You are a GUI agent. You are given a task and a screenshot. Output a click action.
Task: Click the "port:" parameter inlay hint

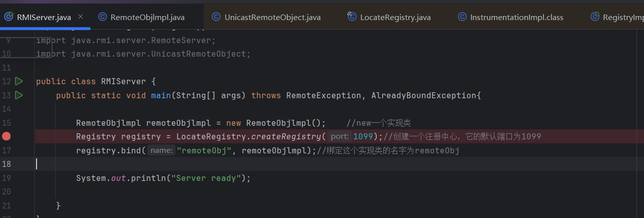[x=340, y=137]
